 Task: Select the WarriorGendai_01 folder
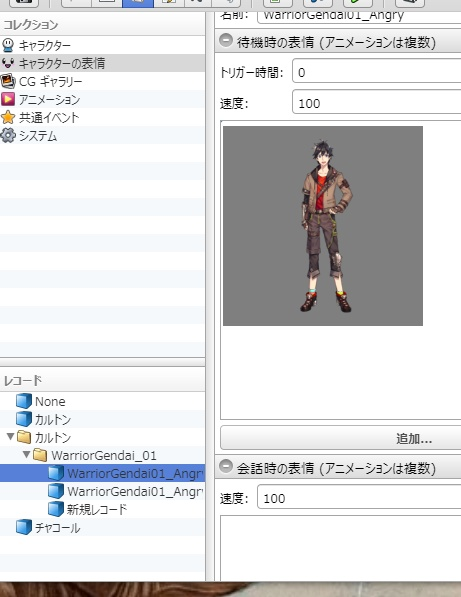pyautogui.click(x=102, y=455)
